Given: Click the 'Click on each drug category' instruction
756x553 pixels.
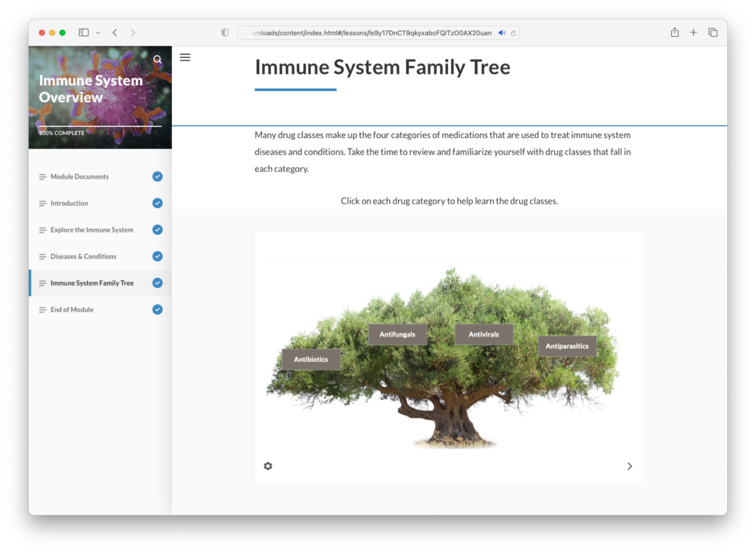Looking at the screenshot, I should coord(450,201).
